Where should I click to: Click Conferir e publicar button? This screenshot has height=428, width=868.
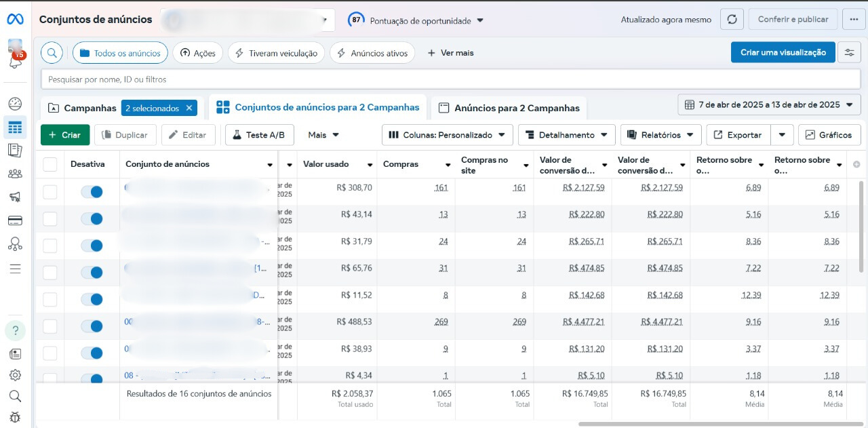tap(793, 20)
